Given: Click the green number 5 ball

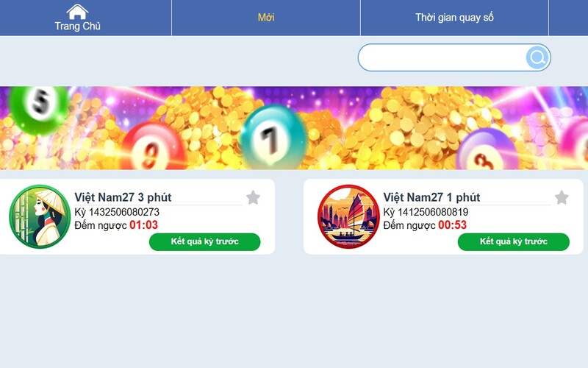Looking at the screenshot, I should click(x=39, y=108).
